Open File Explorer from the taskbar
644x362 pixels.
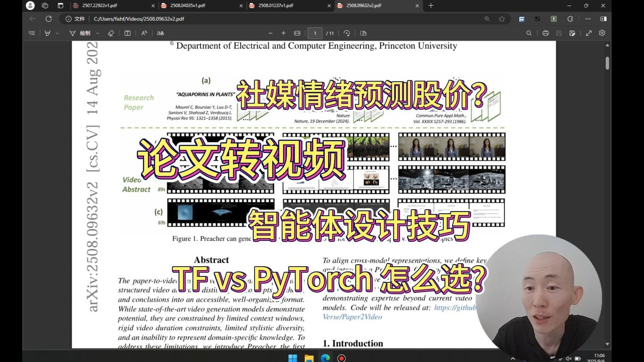309,358
